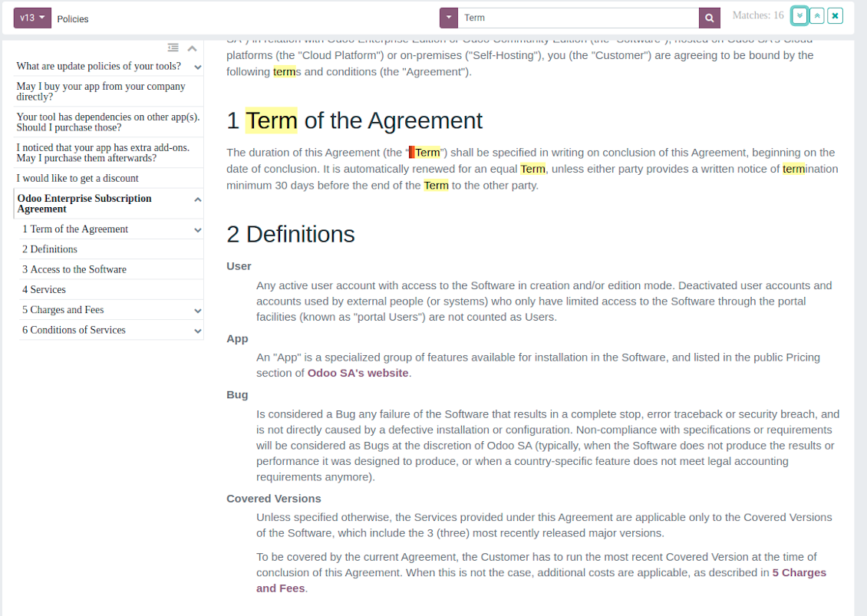Screen dimensions: 867x616
Task: Collapse the sidebar with the top chevron-up icon
Action: [x=192, y=48]
